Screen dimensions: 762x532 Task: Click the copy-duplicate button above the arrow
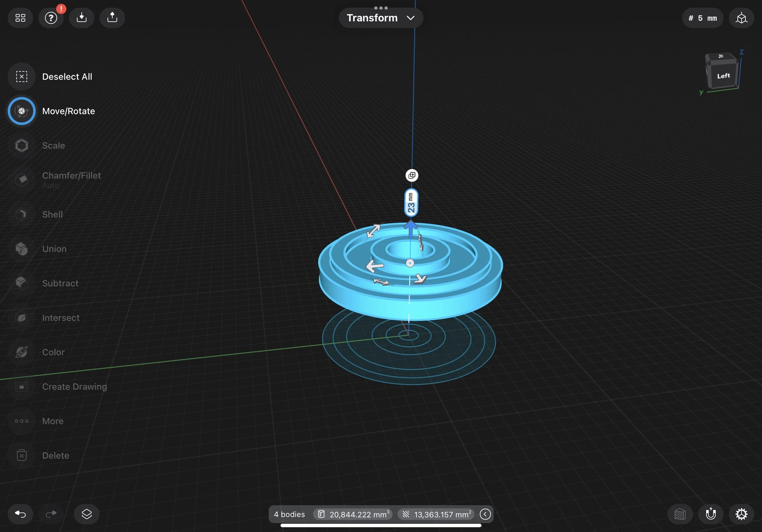pyautogui.click(x=412, y=175)
